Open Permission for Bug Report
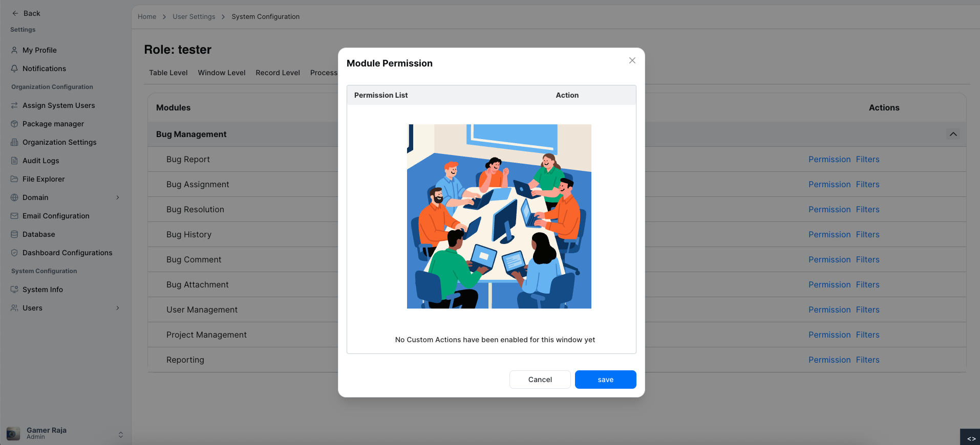 (829, 160)
